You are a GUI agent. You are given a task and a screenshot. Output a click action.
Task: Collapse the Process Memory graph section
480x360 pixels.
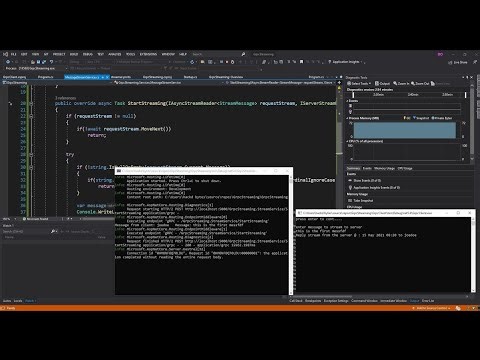click(347, 118)
